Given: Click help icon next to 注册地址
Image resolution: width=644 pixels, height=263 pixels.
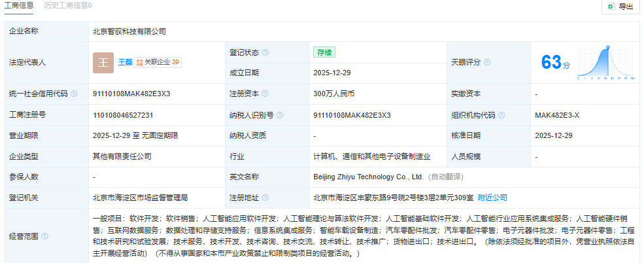Looking at the screenshot, I should point(265,197).
